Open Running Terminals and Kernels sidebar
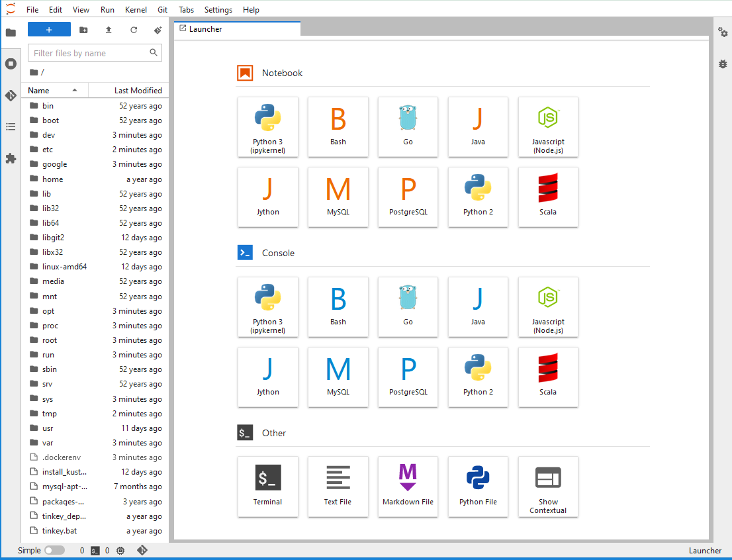Image resolution: width=732 pixels, height=560 pixels. 11,64
